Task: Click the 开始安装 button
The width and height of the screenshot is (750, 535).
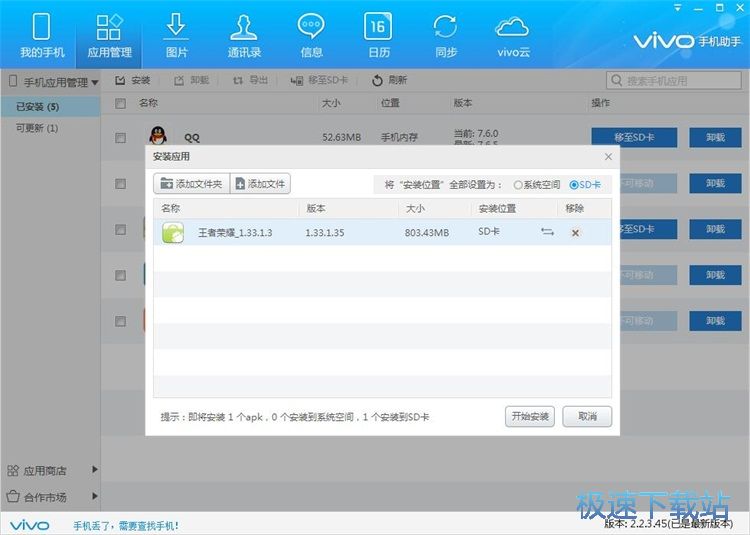Action: [529, 416]
